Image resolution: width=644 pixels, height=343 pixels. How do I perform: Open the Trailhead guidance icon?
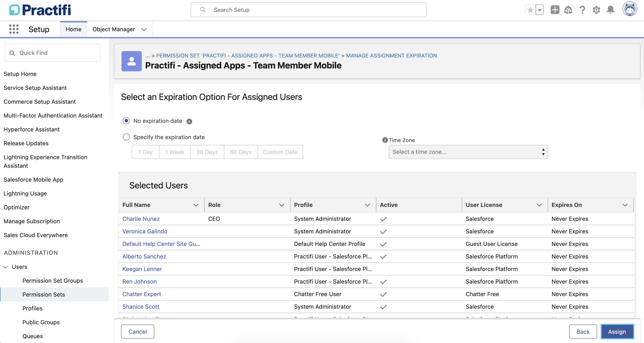click(568, 10)
